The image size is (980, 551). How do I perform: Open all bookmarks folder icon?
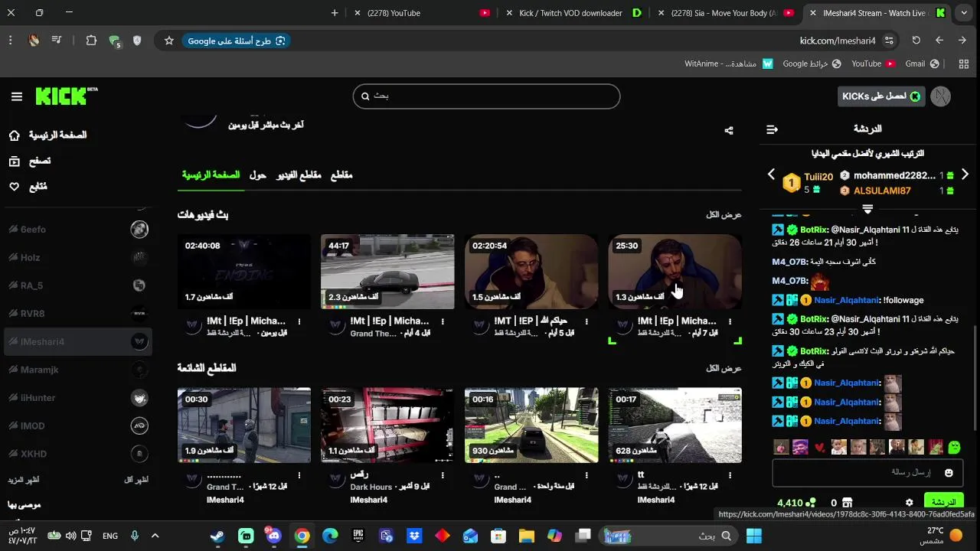(964, 64)
